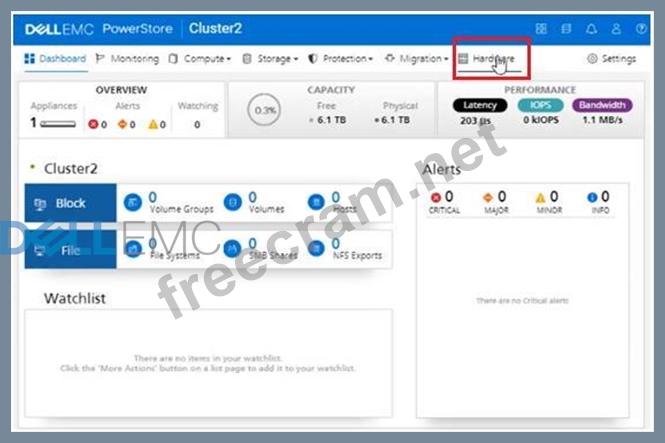The width and height of the screenshot is (665, 443).
Task: Select the Block storage tile
Action: point(70,203)
